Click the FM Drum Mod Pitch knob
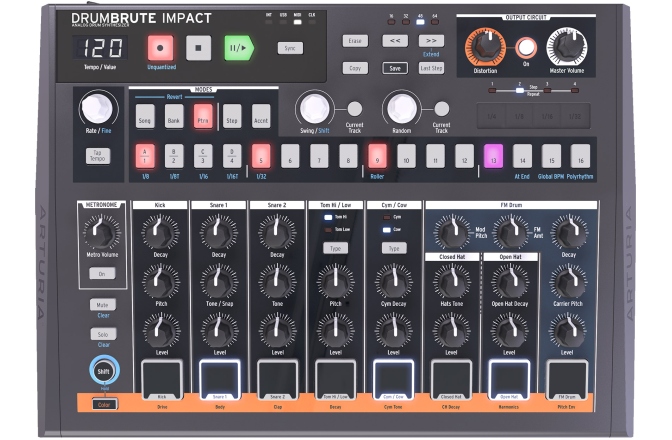Viewport: 672px width, 440px height. [452, 232]
